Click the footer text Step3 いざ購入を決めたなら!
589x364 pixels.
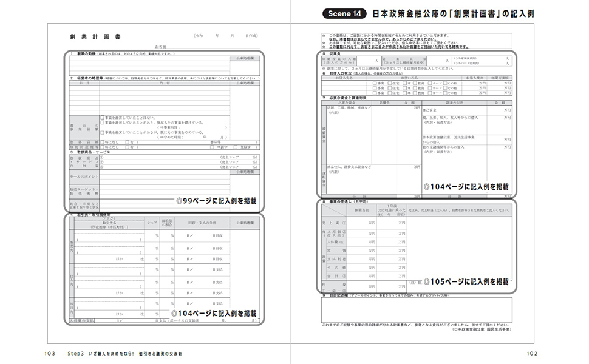(101, 354)
